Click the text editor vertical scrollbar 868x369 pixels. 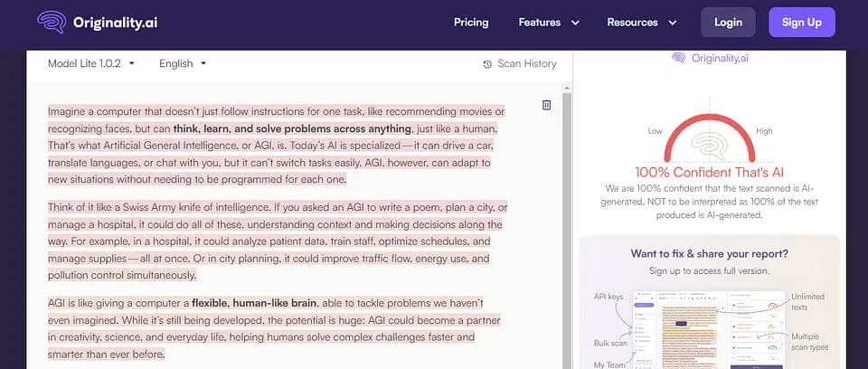point(567,226)
